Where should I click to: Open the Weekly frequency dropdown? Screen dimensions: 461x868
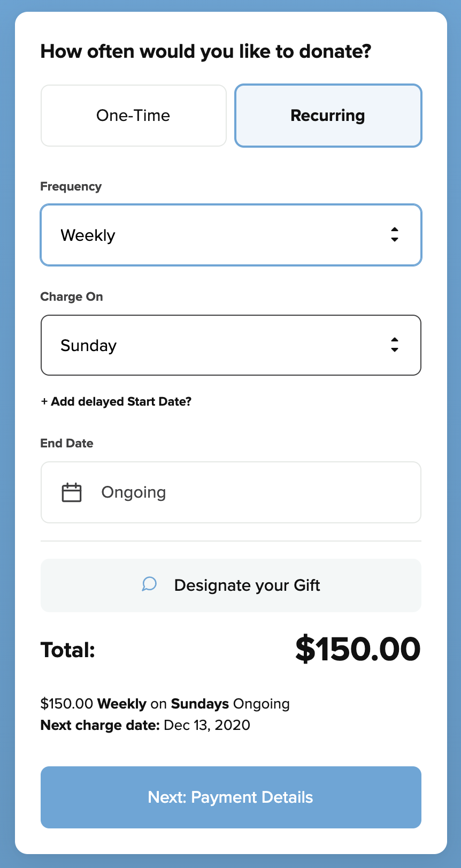pos(231,235)
